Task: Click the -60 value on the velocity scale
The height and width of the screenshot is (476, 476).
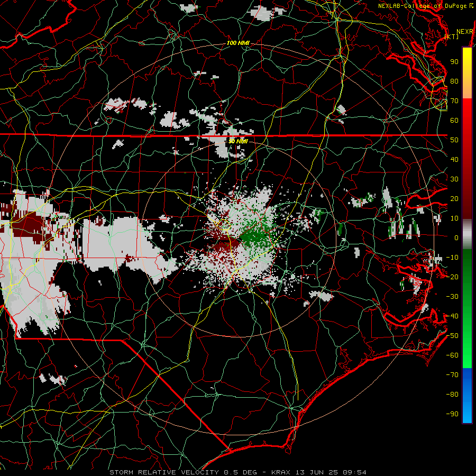Action: [452, 355]
